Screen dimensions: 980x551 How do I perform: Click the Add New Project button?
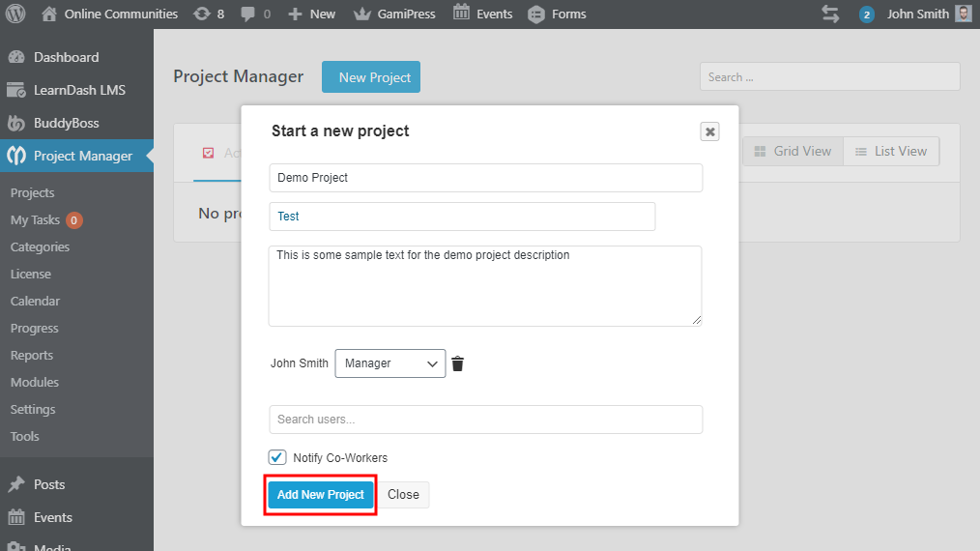tap(320, 494)
